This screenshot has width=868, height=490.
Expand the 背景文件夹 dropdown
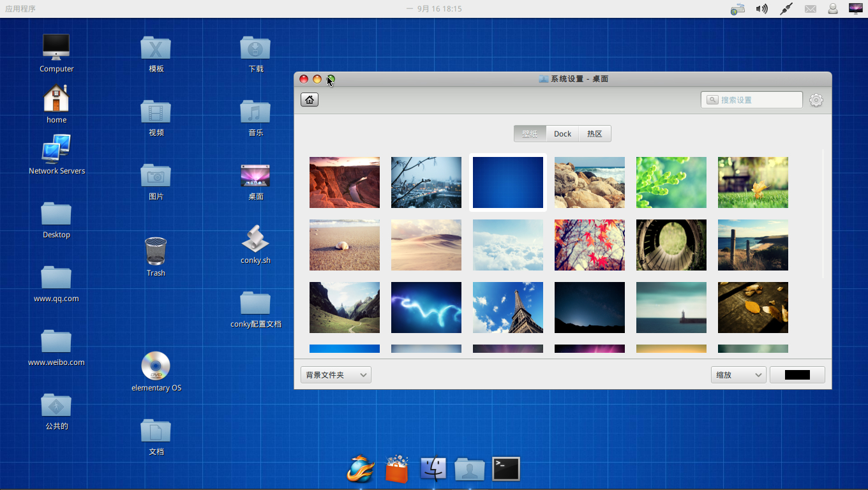(x=336, y=375)
